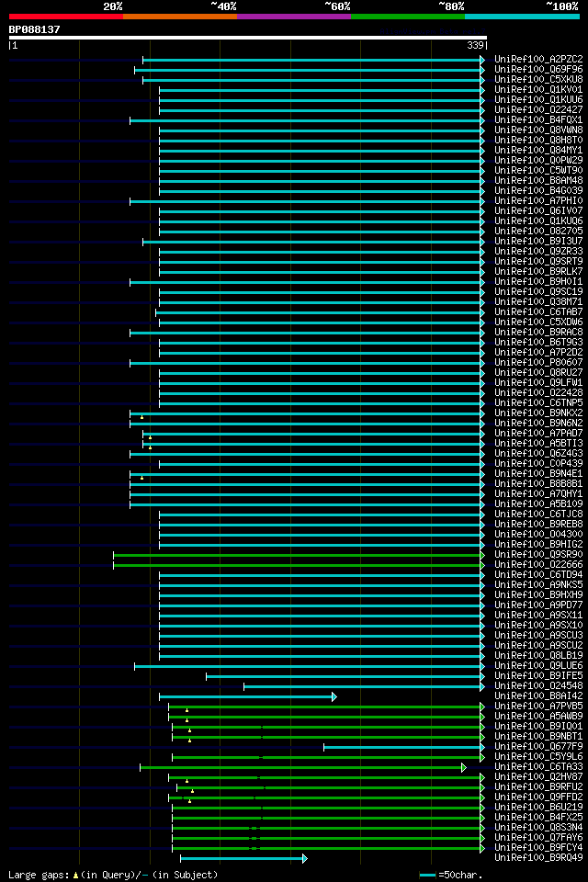Click label UniRef100_Q9LFW1
This screenshot has width=588, height=882.
(538, 383)
